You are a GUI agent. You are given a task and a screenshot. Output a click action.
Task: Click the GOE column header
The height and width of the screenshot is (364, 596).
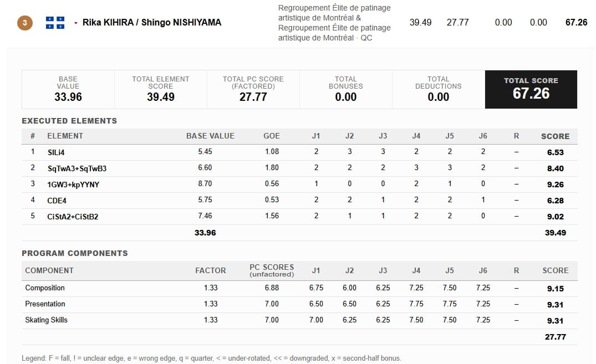point(272,136)
